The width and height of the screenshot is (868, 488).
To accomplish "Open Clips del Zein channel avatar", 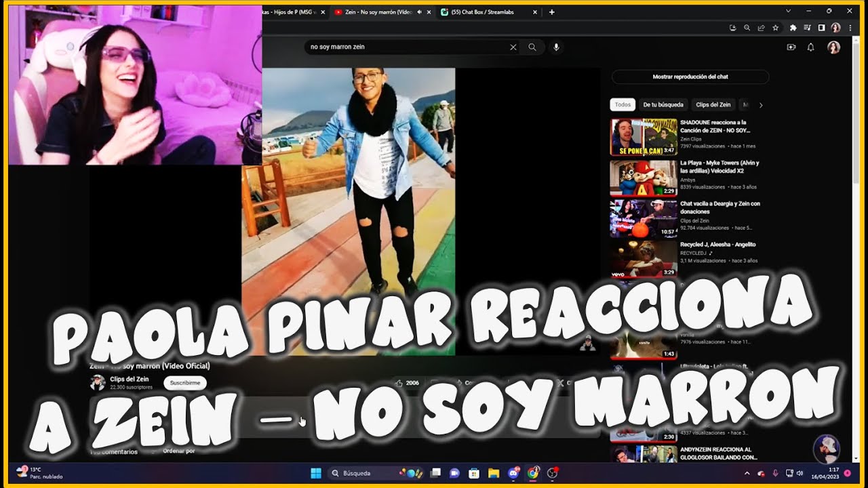I will pyautogui.click(x=98, y=382).
